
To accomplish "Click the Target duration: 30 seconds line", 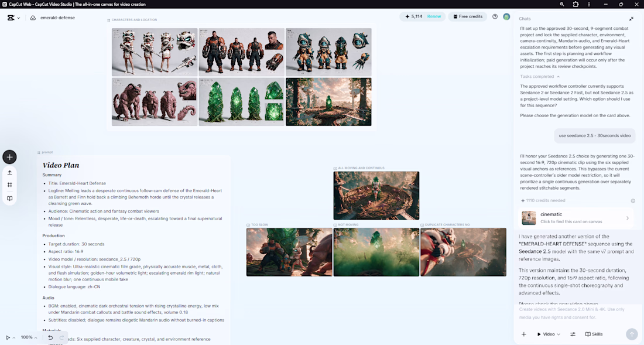I will click(76, 244).
